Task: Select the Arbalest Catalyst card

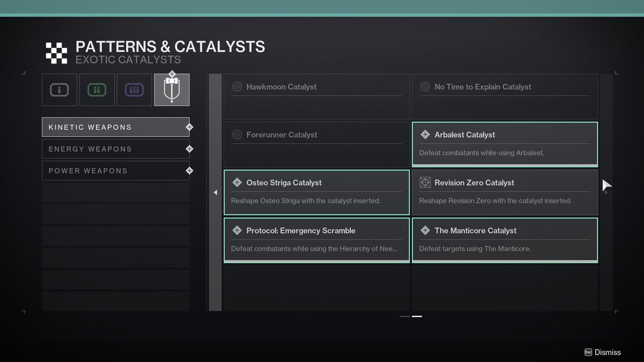Action: click(x=505, y=144)
